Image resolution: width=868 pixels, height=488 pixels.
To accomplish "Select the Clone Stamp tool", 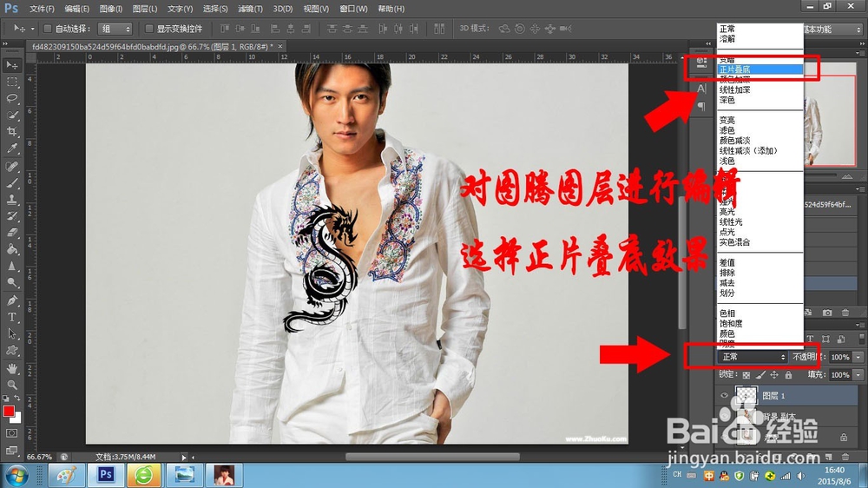I will coord(11,200).
